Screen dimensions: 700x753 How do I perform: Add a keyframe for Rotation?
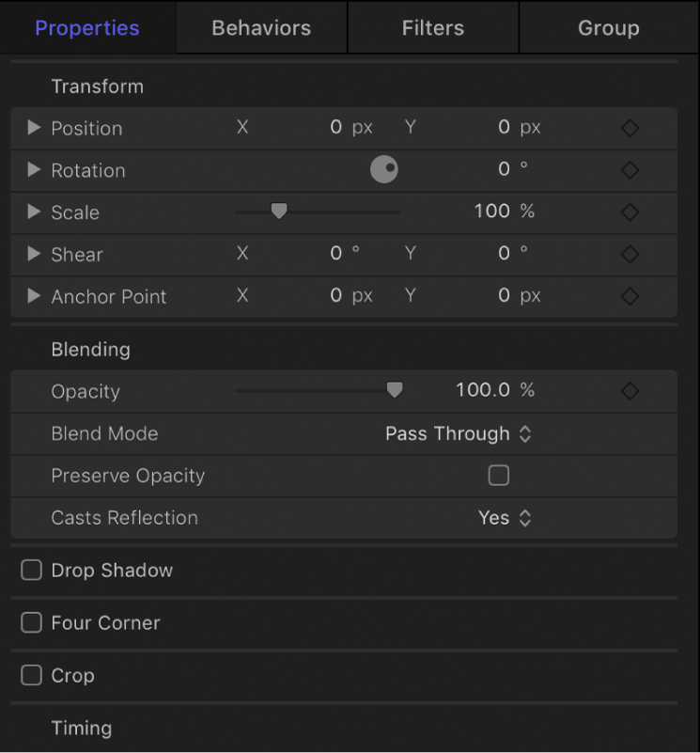click(x=630, y=170)
